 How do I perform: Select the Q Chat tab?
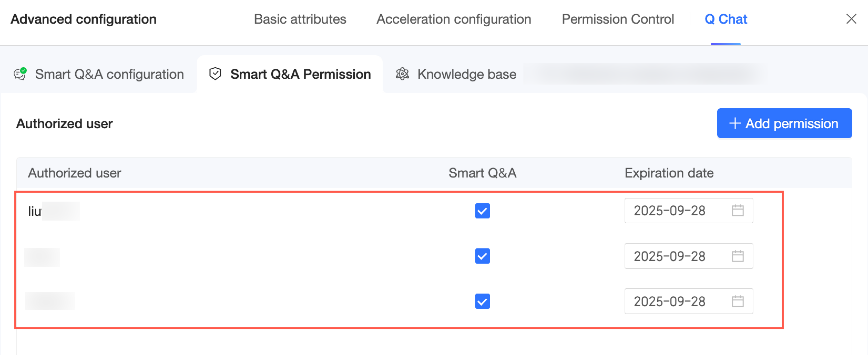point(726,19)
